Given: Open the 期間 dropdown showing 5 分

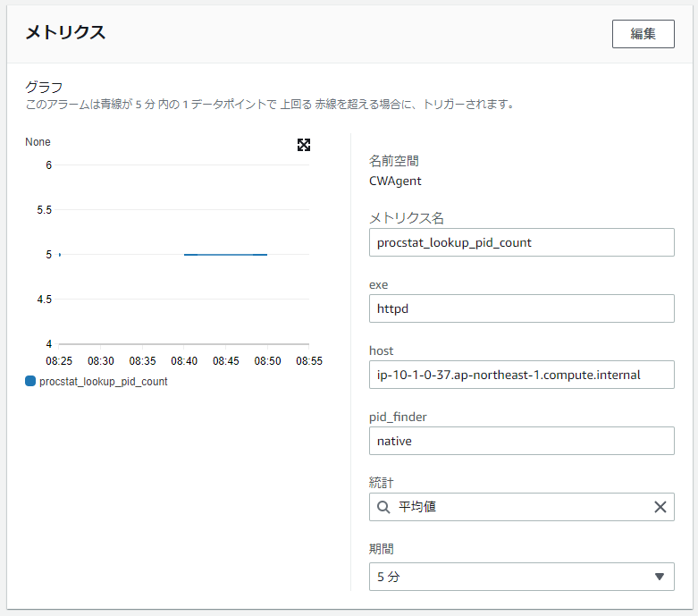Looking at the screenshot, I should click(521, 577).
